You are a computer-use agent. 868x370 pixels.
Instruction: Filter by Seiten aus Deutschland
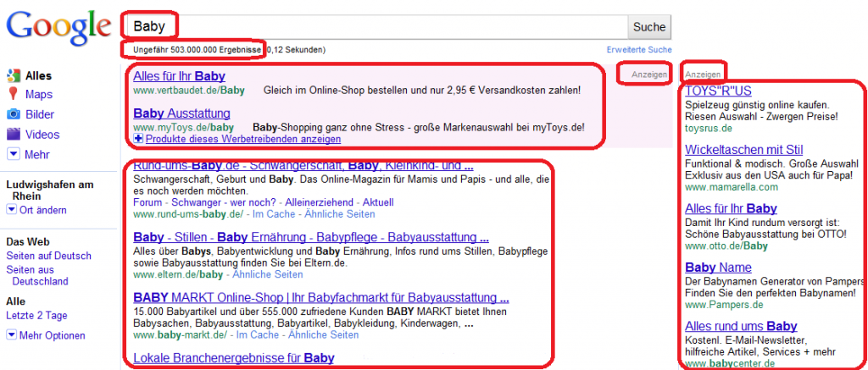[37, 275]
